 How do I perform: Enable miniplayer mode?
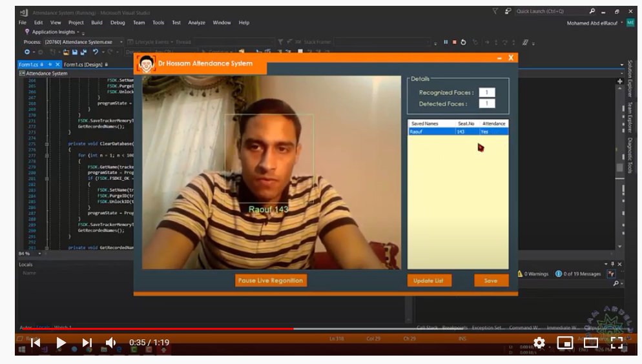click(564, 343)
